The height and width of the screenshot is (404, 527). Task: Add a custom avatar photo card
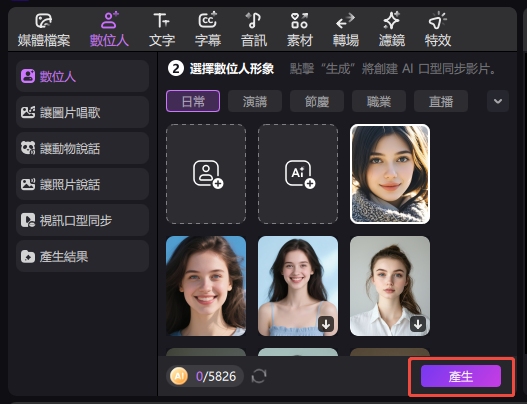(206, 174)
